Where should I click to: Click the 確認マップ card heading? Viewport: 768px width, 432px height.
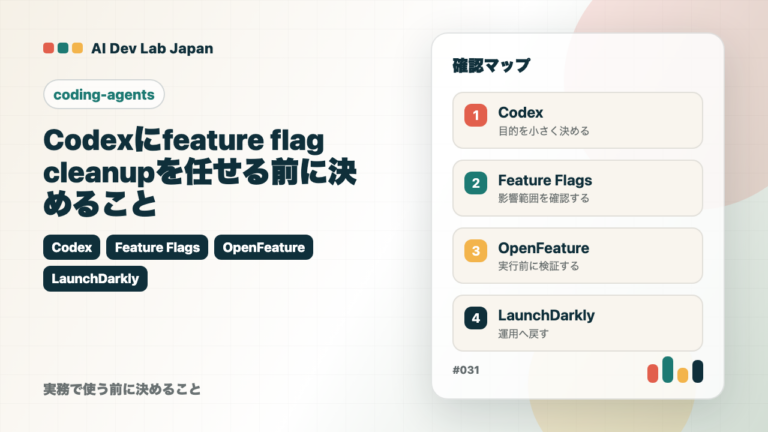491,65
